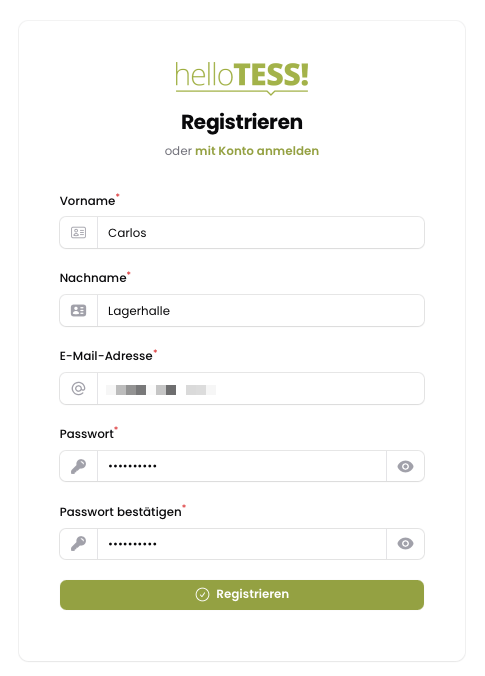This screenshot has width=485, height=676.
Task: Show the Passwort field with the eye icon
Action: coord(405,466)
